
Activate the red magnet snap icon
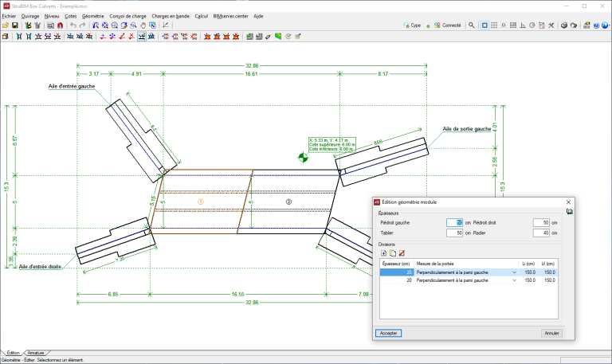(60, 25)
